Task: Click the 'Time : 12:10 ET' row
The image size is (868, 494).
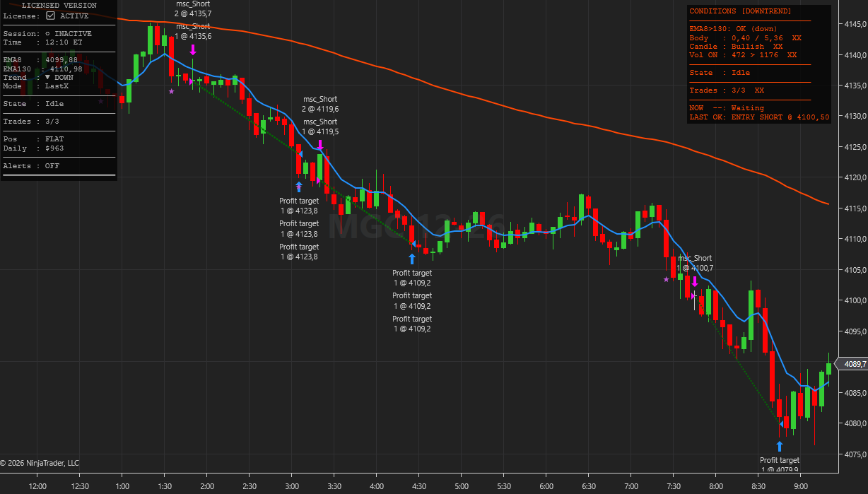Action: pyautogui.click(x=43, y=42)
